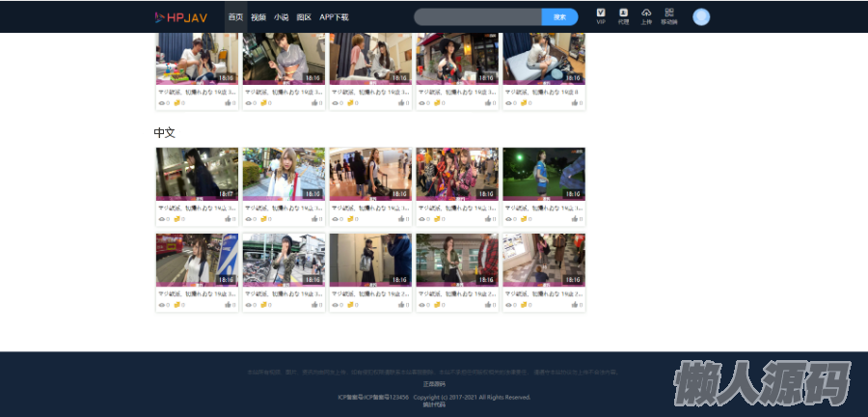Open the 小说 nav tab

(282, 17)
